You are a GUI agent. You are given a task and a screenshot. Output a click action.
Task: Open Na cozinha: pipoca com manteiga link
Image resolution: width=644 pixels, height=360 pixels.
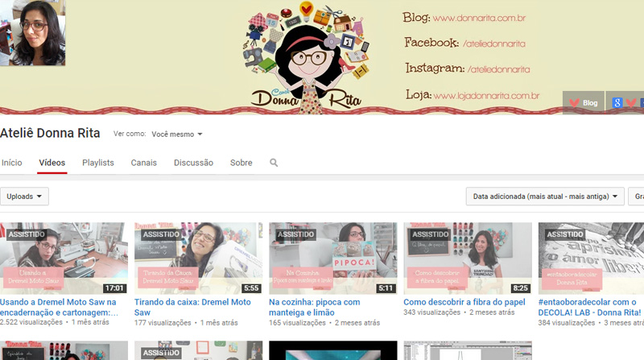[314, 308]
